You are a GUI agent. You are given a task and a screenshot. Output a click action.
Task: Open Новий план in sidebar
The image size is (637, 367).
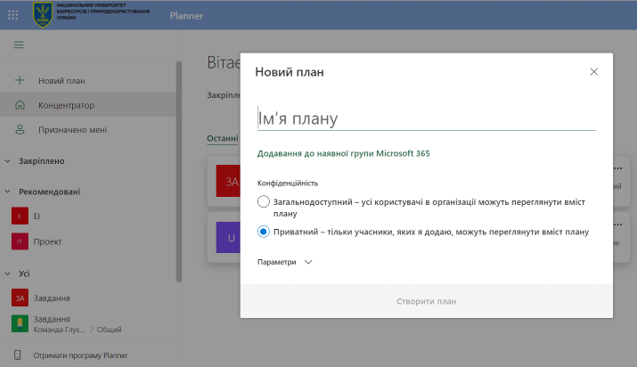(62, 80)
